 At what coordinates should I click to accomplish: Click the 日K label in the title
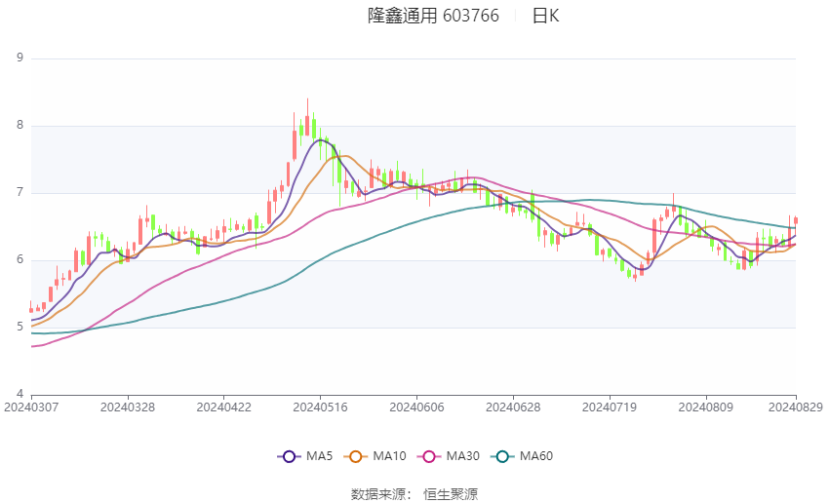[x=545, y=16]
